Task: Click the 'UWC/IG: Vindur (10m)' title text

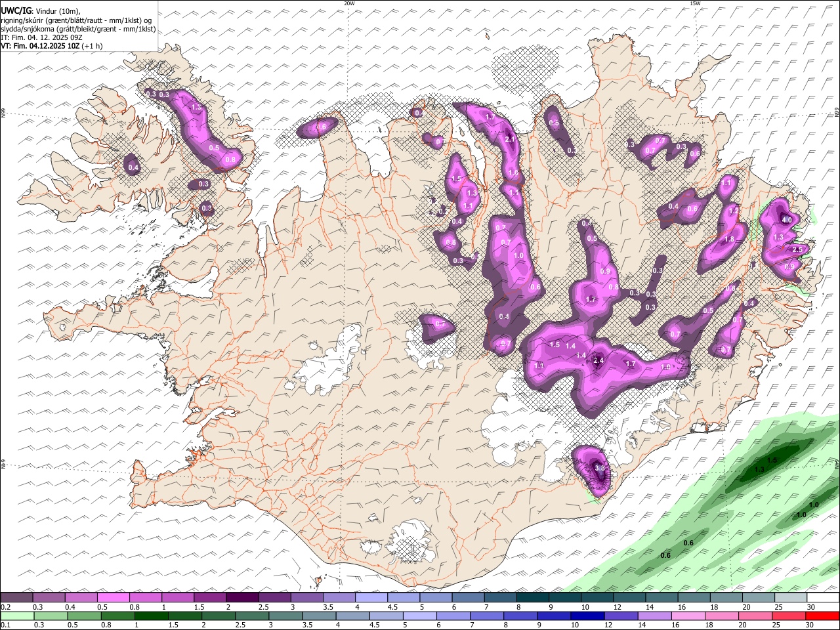Action: pyautogui.click(x=41, y=10)
